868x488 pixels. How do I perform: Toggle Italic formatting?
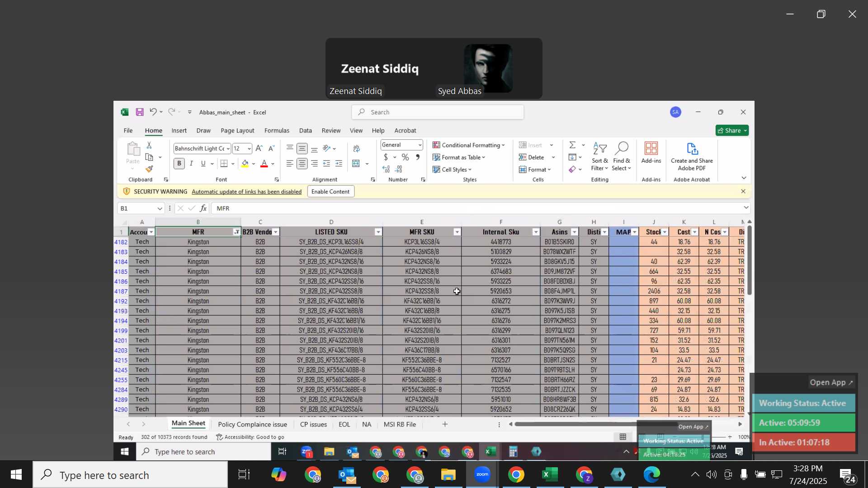click(191, 164)
